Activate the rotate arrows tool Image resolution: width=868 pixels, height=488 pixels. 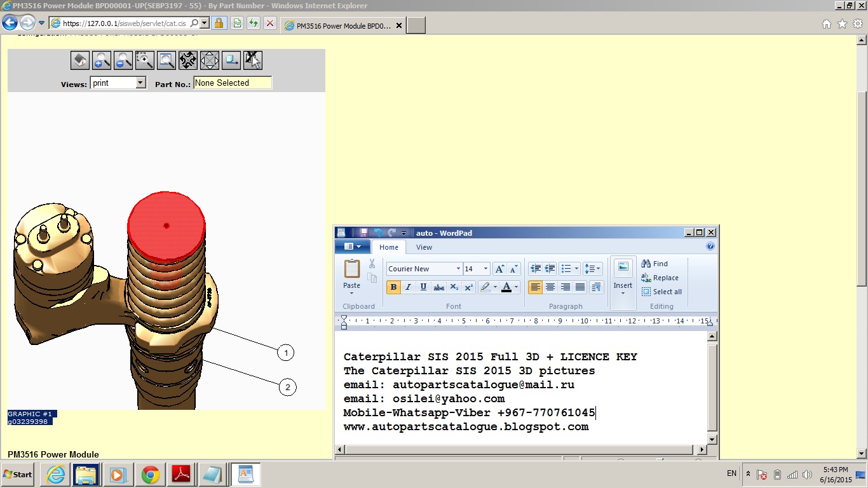[188, 60]
